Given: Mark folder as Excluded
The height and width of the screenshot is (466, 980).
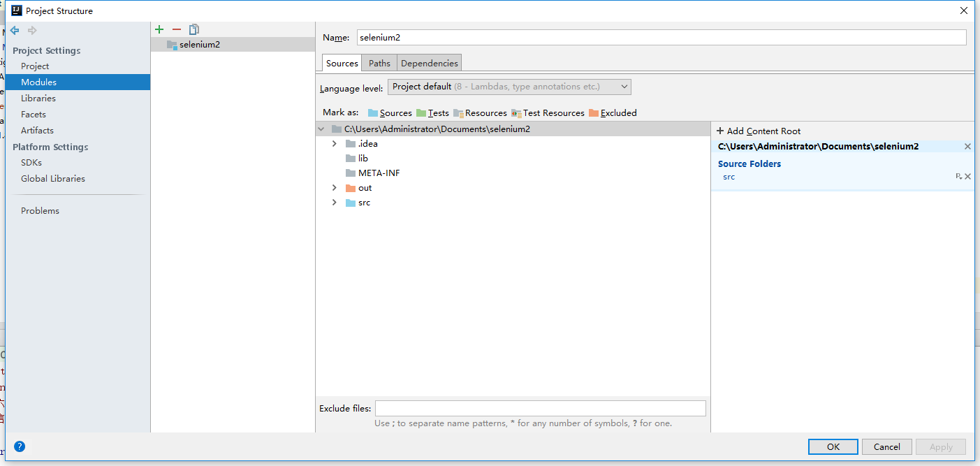Looking at the screenshot, I should (613, 113).
